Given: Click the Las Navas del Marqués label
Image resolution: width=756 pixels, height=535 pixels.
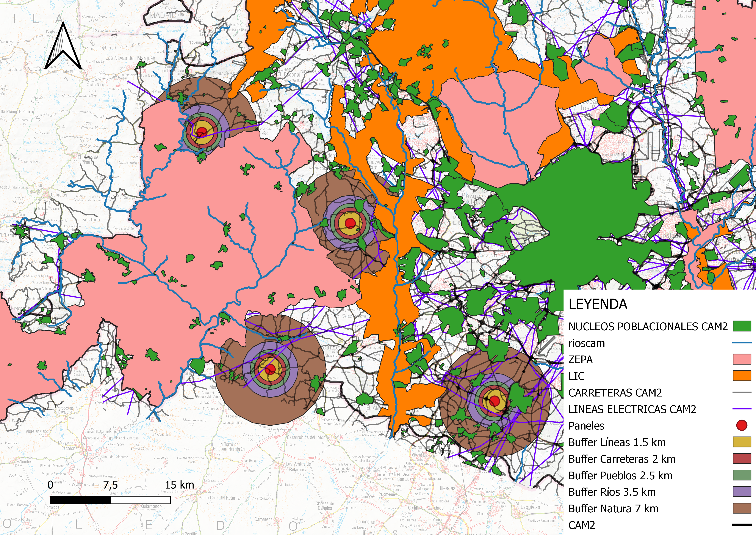Looking at the screenshot, I should point(130,58).
